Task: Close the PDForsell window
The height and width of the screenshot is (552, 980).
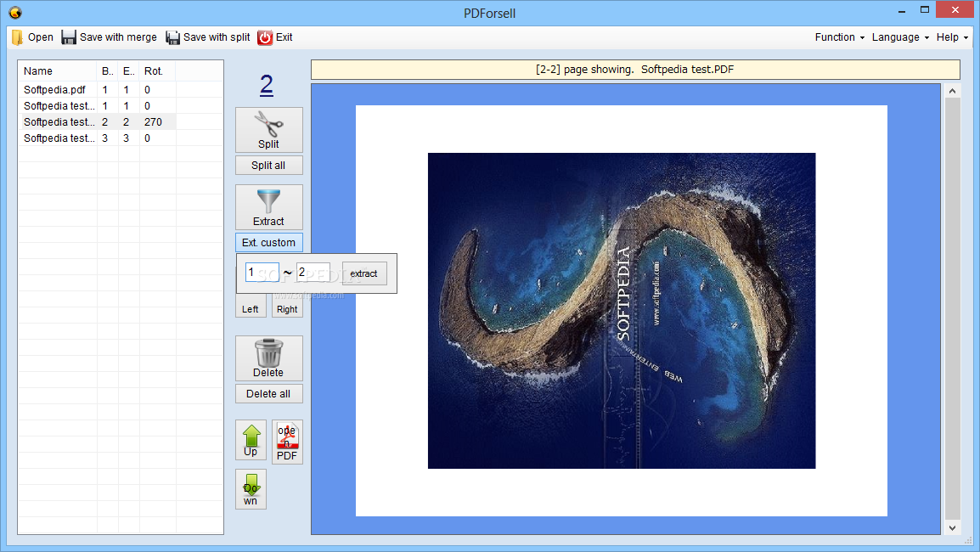Action: click(x=955, y=10)
